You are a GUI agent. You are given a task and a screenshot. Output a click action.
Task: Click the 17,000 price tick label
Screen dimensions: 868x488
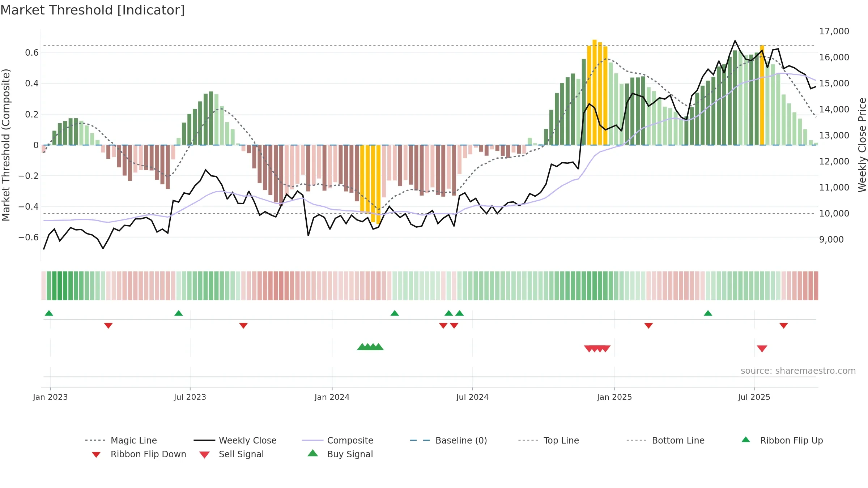pyautogui.click(x=834, y=31)
